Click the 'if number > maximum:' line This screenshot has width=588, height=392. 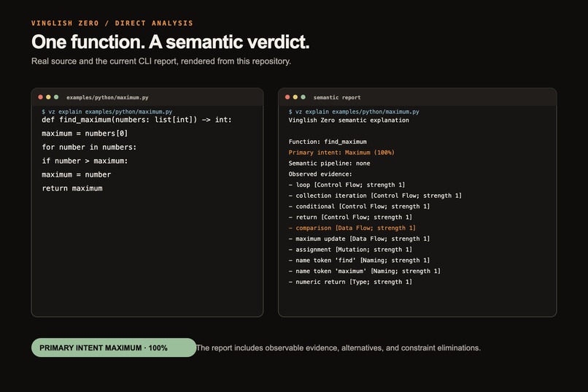(x=85, y=161)
